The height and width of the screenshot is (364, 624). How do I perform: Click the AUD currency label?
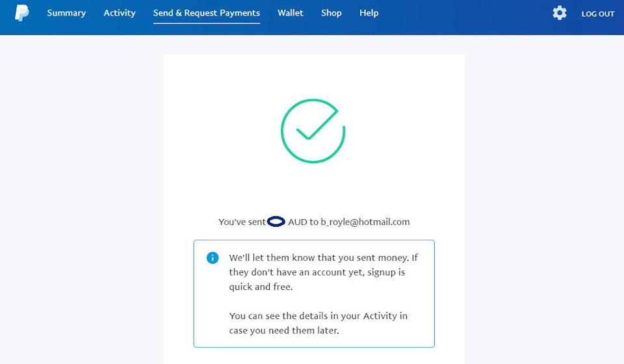[x=297, y=222]
